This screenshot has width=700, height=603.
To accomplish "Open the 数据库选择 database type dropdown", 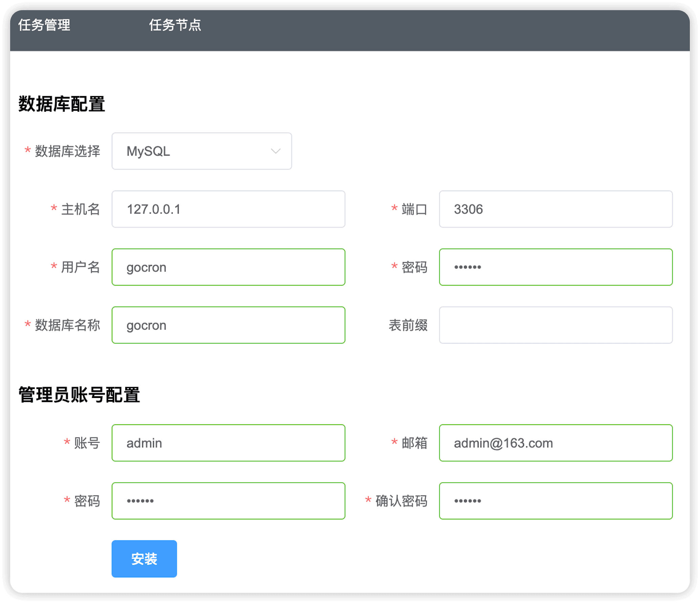I will 201,151.
